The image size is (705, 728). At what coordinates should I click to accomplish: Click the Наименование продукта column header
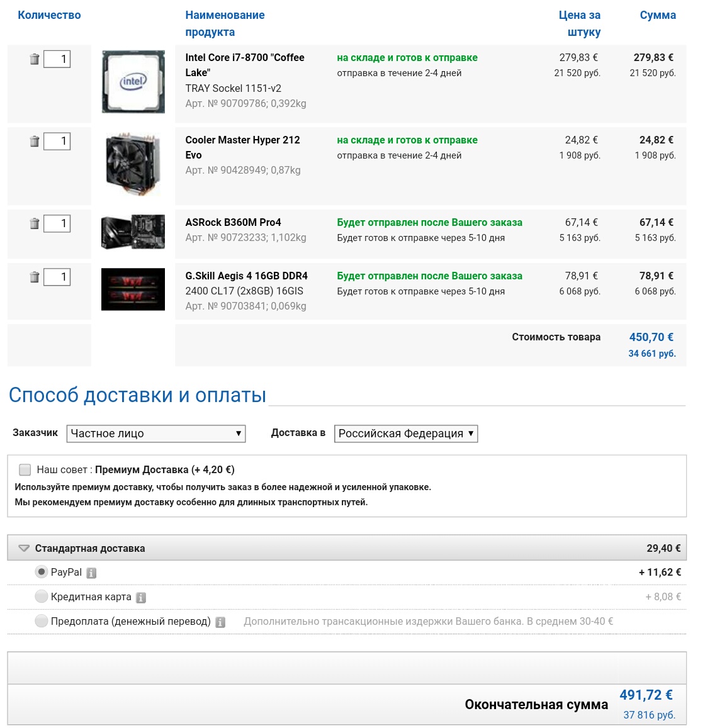(225, 24)
